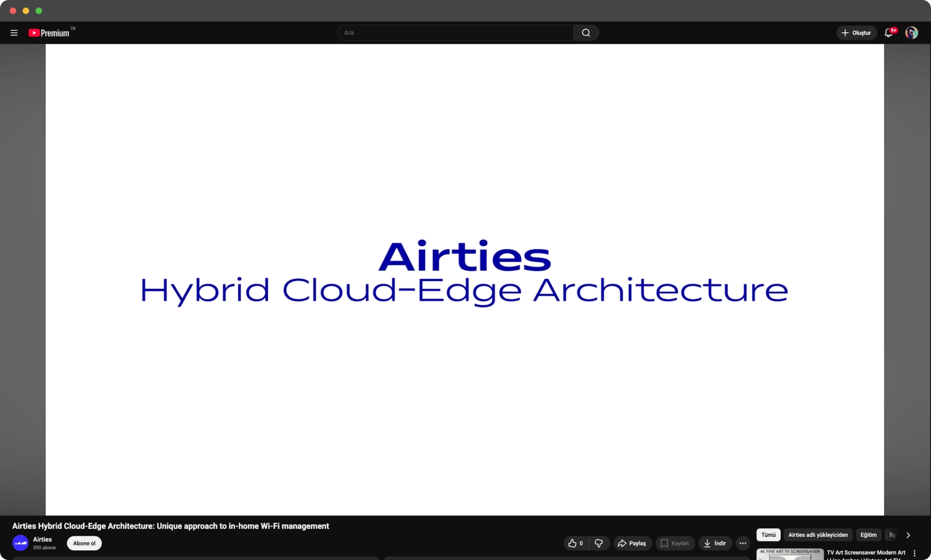Maximize the window with green button
The height and width of the screenshot is (560, 931).
39,11
